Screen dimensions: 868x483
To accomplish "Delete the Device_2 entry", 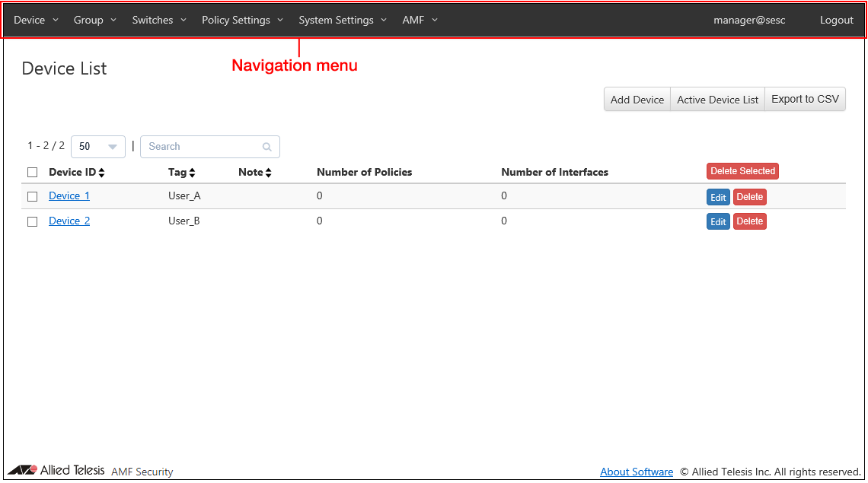I will coord(749,221).
